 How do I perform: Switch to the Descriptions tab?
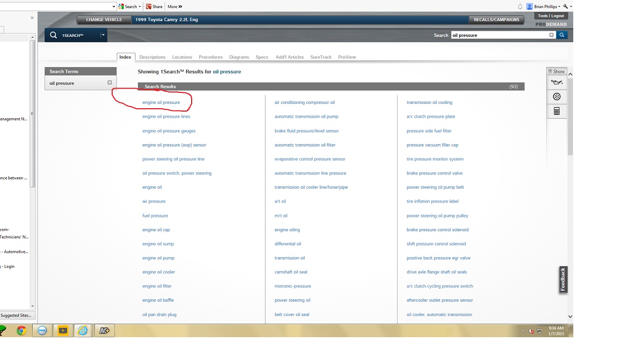click(152, 57)
